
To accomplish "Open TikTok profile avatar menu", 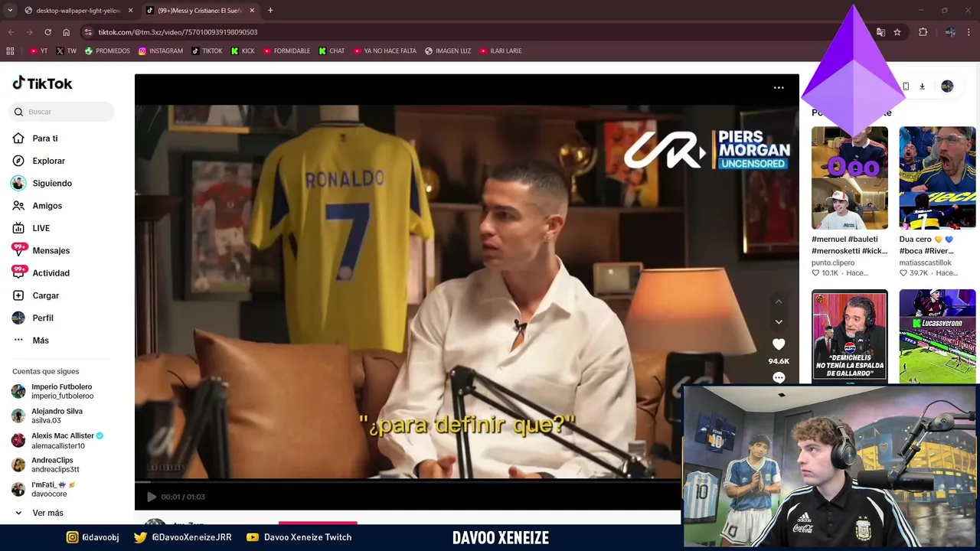I will 947,86.
